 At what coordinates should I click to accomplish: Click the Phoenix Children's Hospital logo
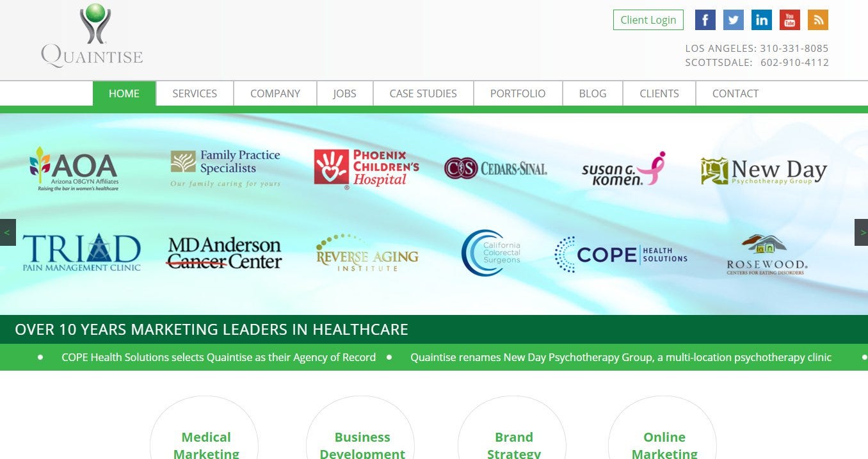click(x=366, y=169)
